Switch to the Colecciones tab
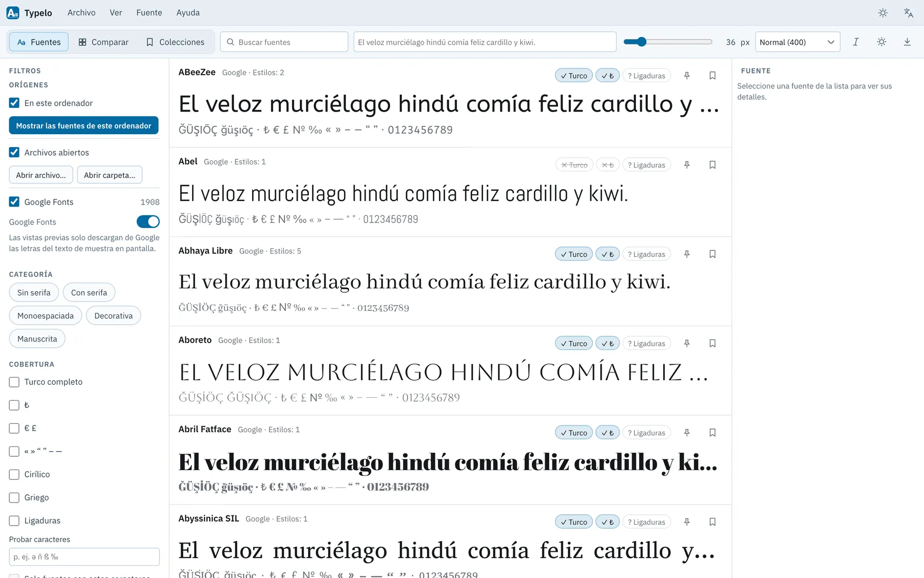Screen dimensions: 924x578 (176, 42)
